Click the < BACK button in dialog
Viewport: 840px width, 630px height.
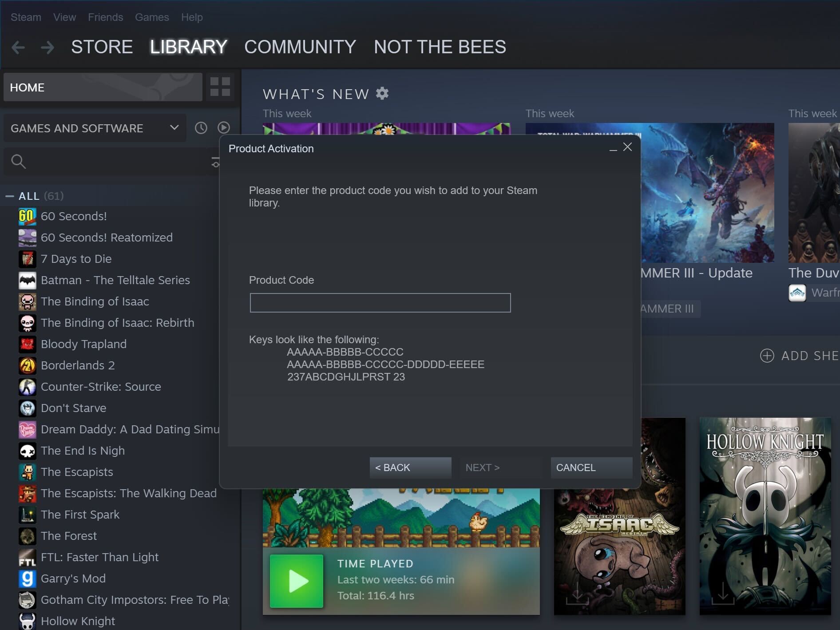coord(410,468)
